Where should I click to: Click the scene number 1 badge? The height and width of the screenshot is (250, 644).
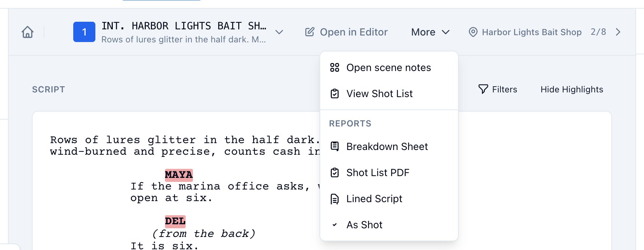click(84, 32)
